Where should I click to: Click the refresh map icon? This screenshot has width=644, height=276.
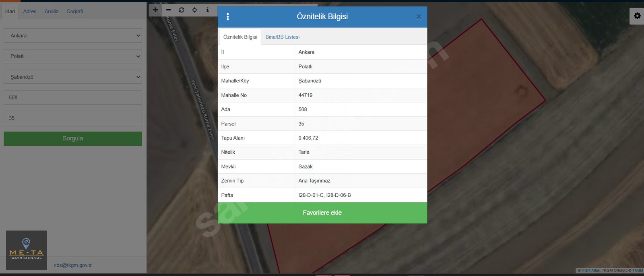click(x=182, y=10)
